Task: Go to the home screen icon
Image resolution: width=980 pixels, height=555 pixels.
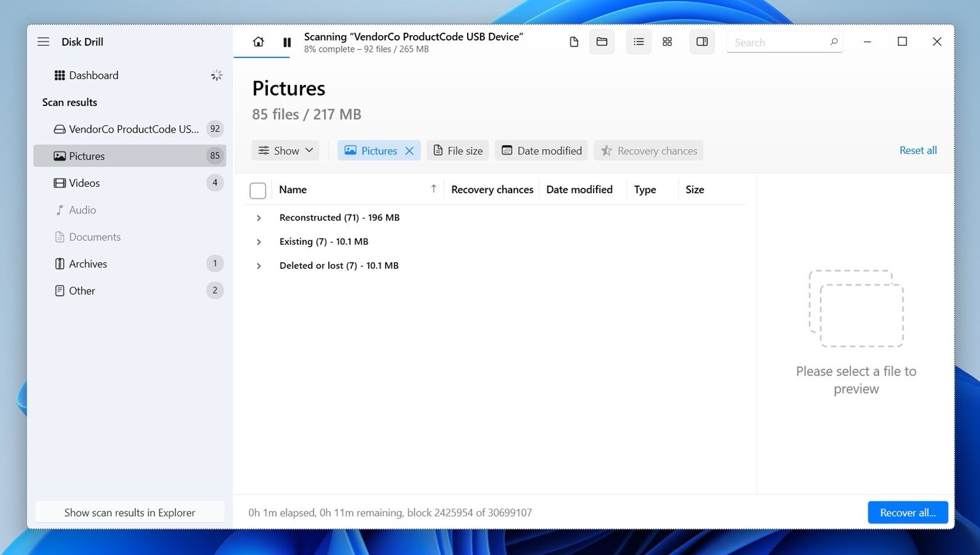Action: (259, 42)
